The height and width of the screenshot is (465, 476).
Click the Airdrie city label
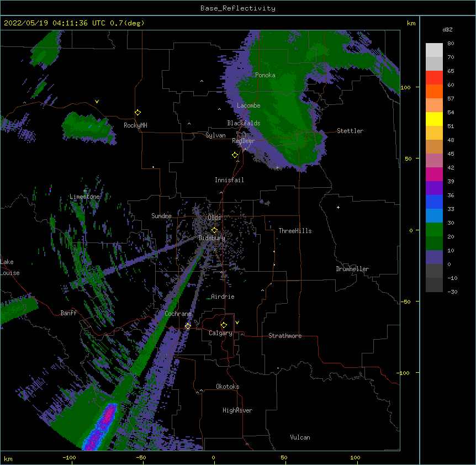[x=223, y=297]
